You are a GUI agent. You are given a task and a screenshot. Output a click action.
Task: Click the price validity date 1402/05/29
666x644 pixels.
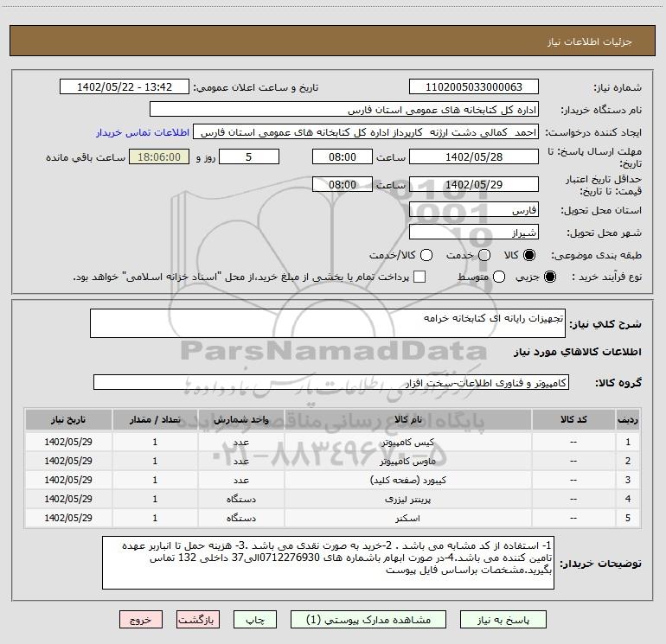tap(474, 184)
